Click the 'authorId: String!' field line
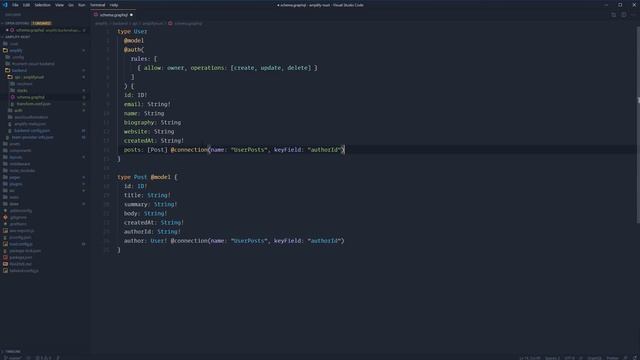This screenshot has height=360, width=640. click(152, 232)
